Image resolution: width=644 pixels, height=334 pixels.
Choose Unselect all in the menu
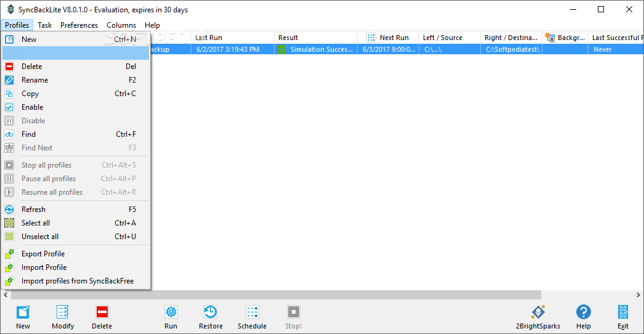(76, 237)
